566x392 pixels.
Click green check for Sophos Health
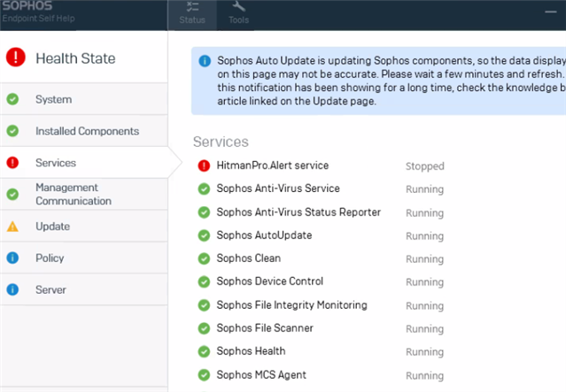tap(204, 351)
